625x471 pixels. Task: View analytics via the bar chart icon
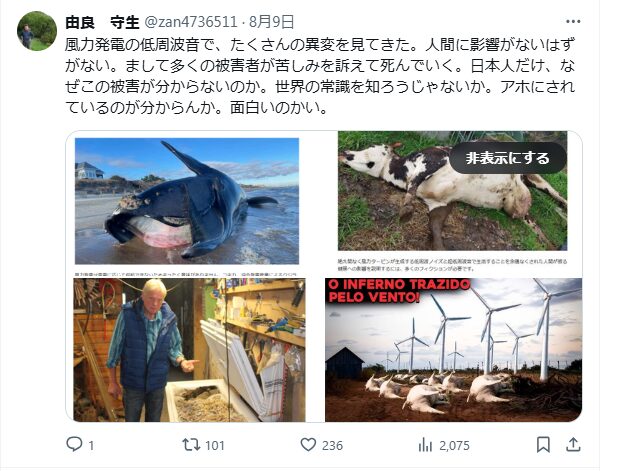click(x=425, y=445)
